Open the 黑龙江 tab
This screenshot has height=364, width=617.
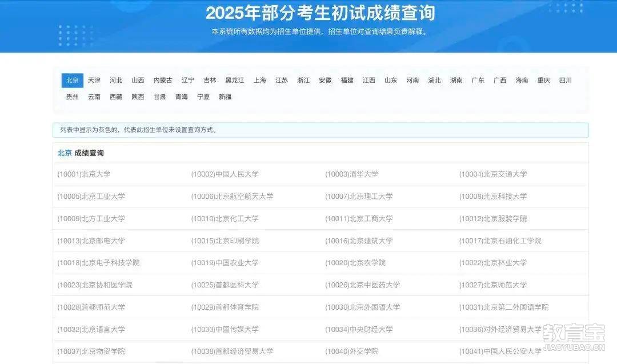point(235,80)
